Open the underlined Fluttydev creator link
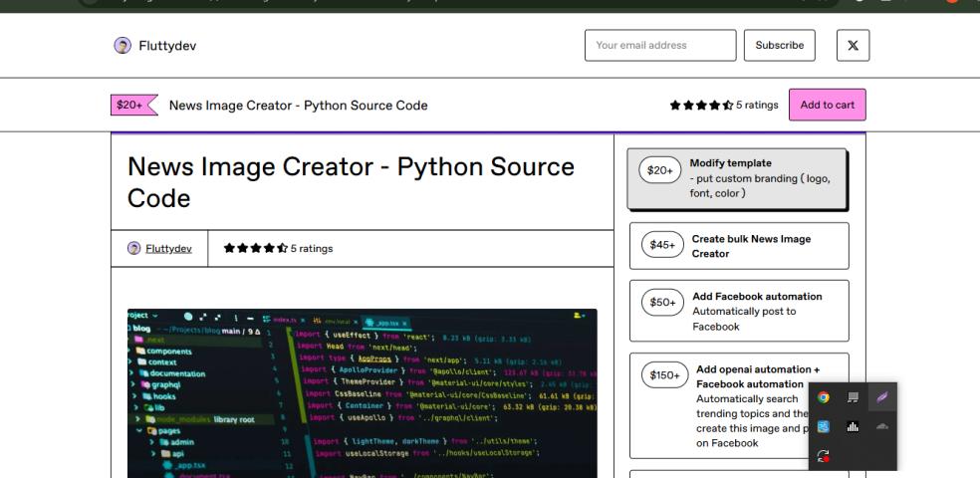This screenshot has width=980, height=478. (168, 248)
